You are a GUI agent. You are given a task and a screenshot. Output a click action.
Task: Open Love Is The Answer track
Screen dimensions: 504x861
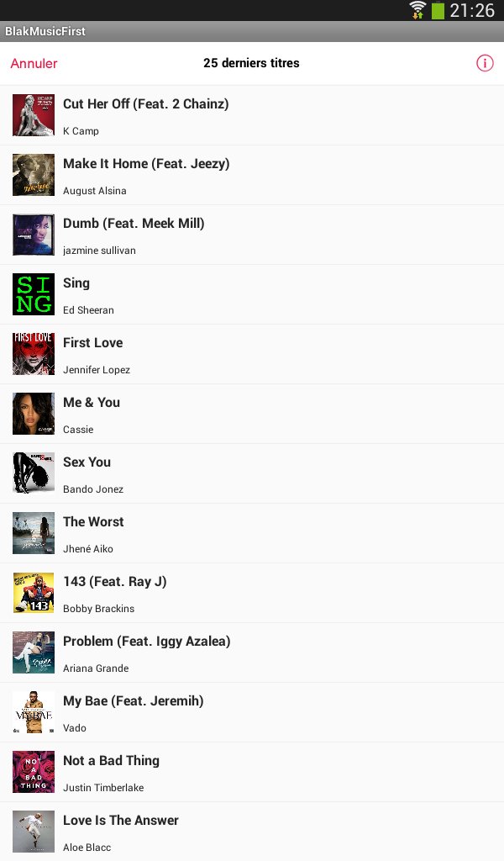point(252,832)
